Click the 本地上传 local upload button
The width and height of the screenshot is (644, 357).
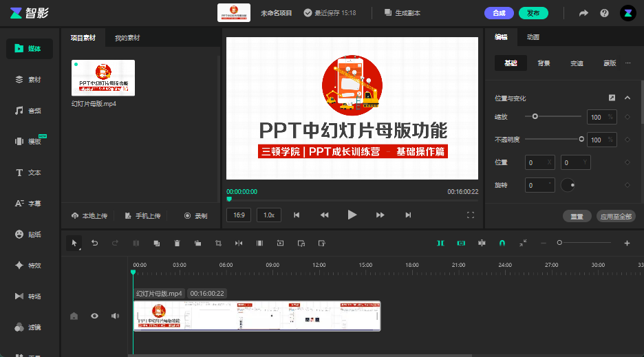(x=89, y=216)
